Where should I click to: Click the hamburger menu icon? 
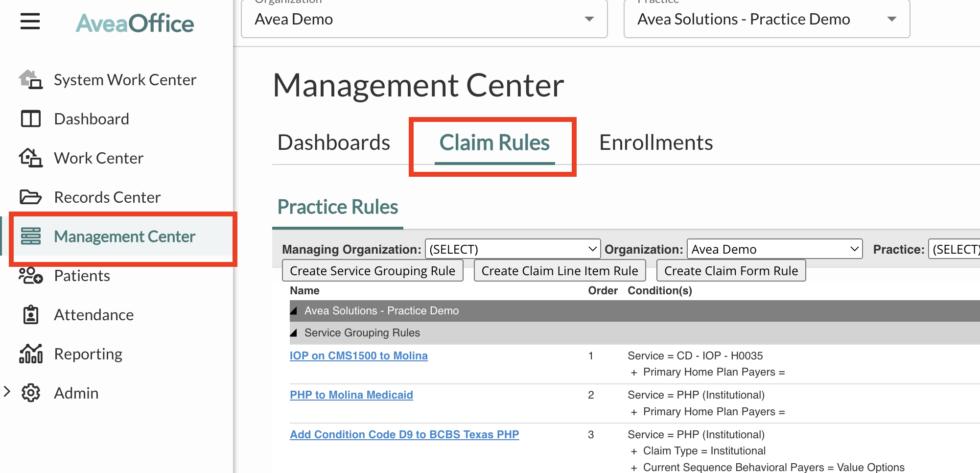point(30,22)
